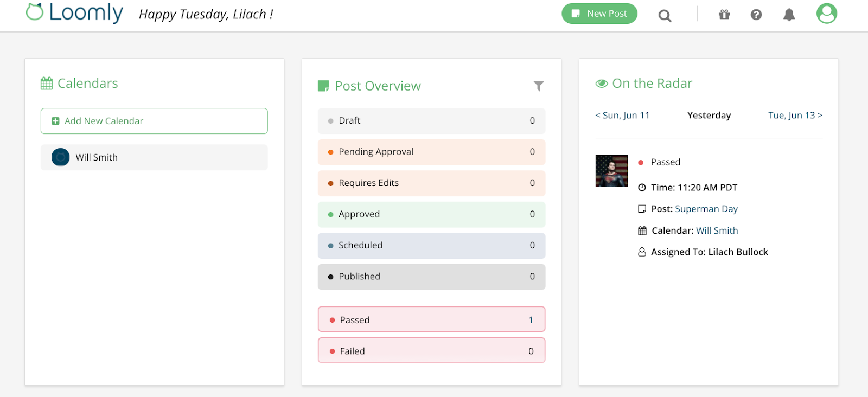This screenshot has width=868, height=397.
Task: Select the Published status row
Action: [x=431, y=277]
